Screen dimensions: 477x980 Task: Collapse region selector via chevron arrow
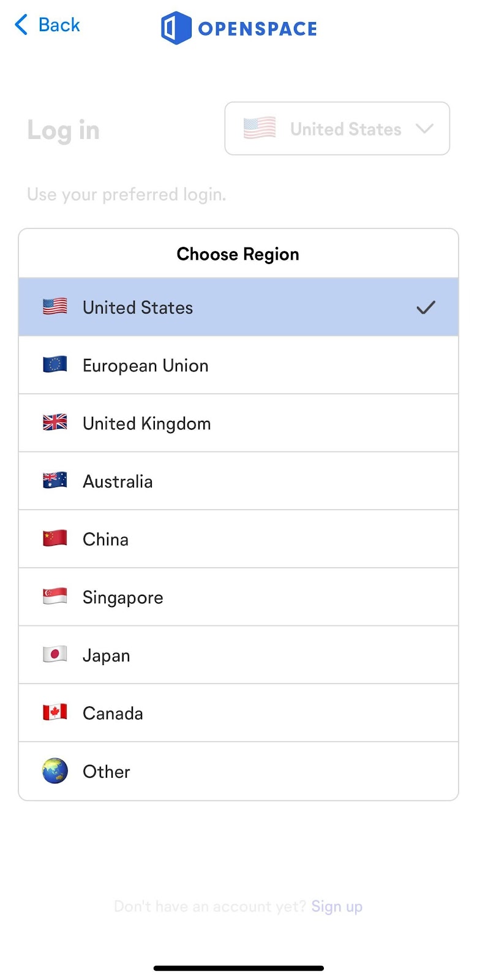pos(424,129)
